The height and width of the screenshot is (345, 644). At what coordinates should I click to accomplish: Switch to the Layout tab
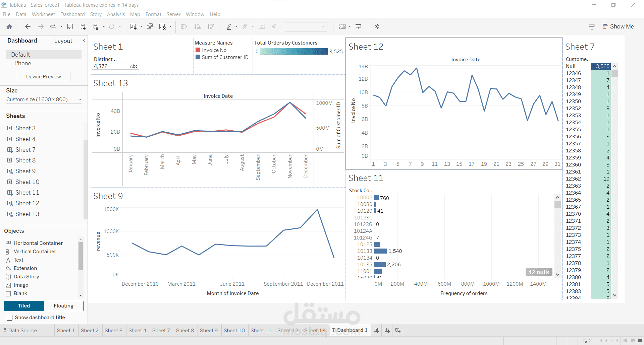coord(63,41)
